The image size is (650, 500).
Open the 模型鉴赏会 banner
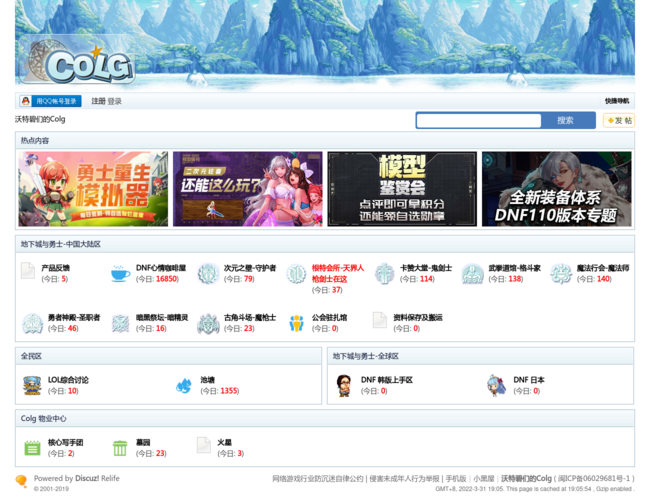click(402, 189)
